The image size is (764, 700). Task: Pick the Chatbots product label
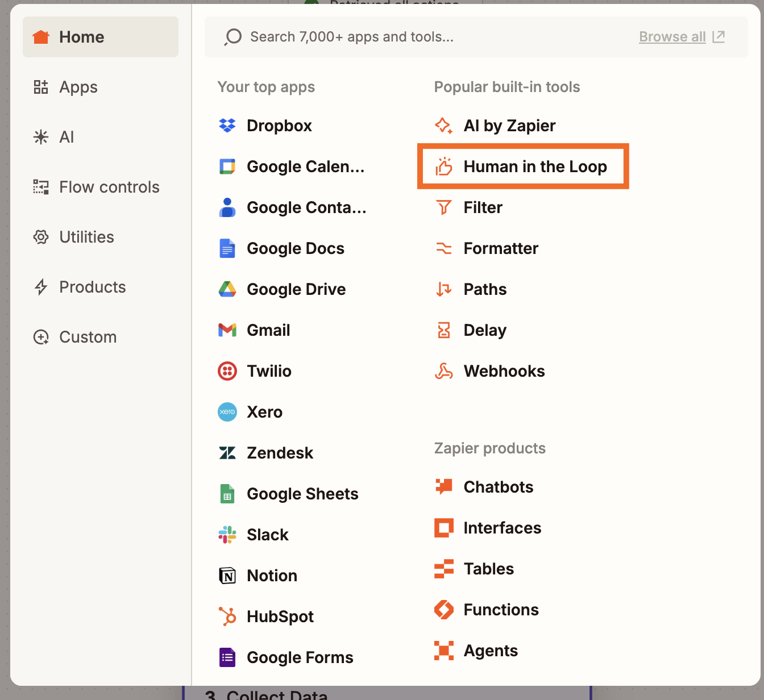point(499,487)
